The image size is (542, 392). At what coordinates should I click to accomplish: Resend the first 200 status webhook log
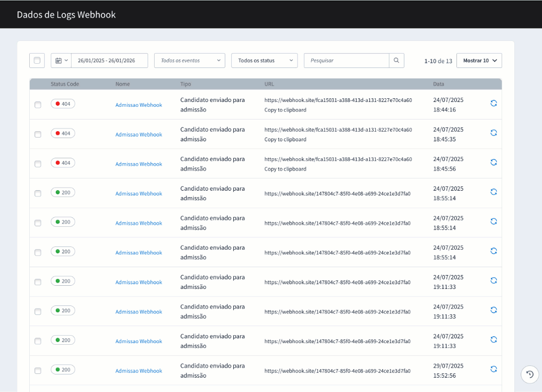(494, 192)
